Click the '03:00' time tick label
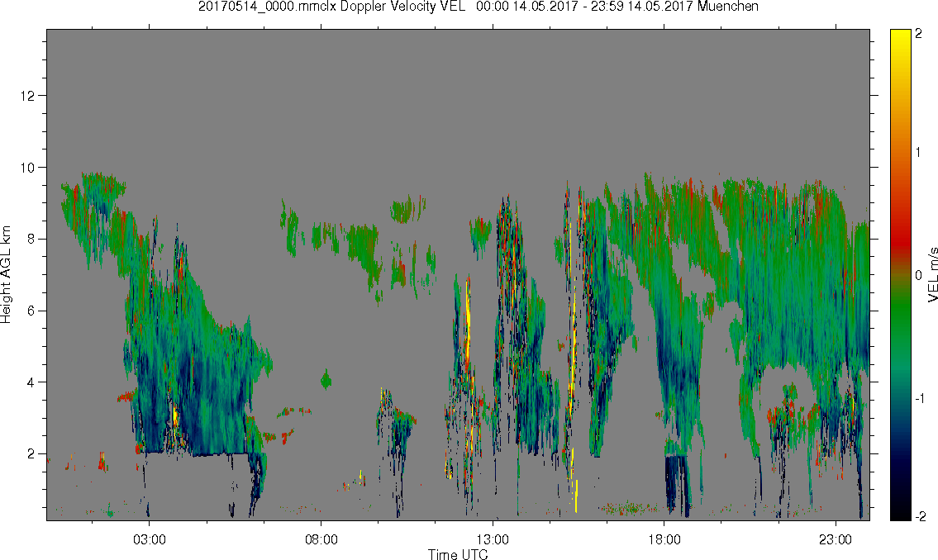Screen dimensions: 938x560 point(149,539)
